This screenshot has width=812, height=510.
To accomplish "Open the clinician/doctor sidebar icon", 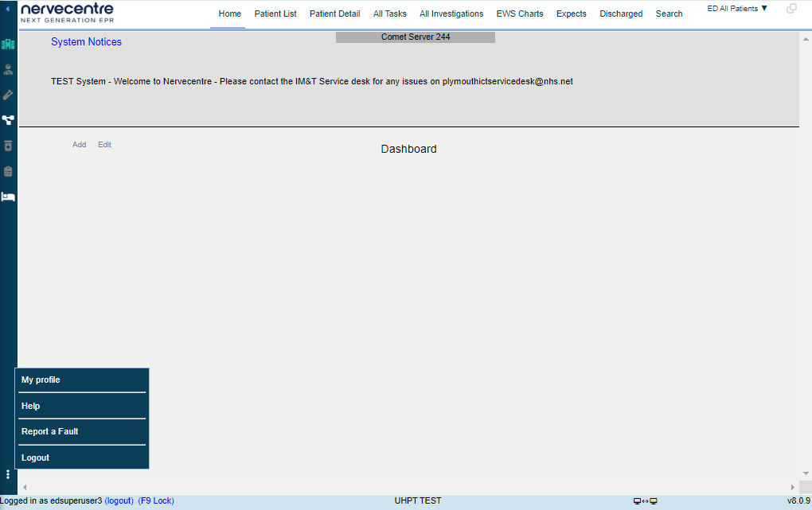I will pyautogui.click(x=8, y=70).
